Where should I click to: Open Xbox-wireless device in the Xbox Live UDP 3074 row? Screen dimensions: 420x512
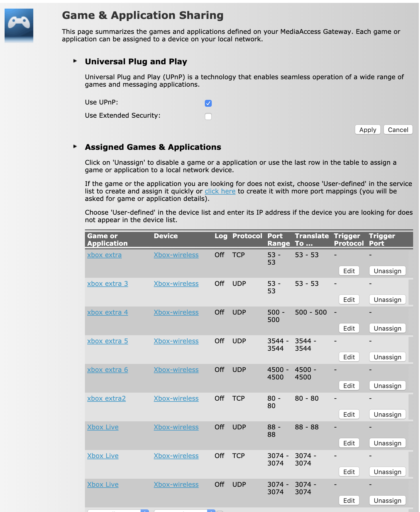[176, 484]
